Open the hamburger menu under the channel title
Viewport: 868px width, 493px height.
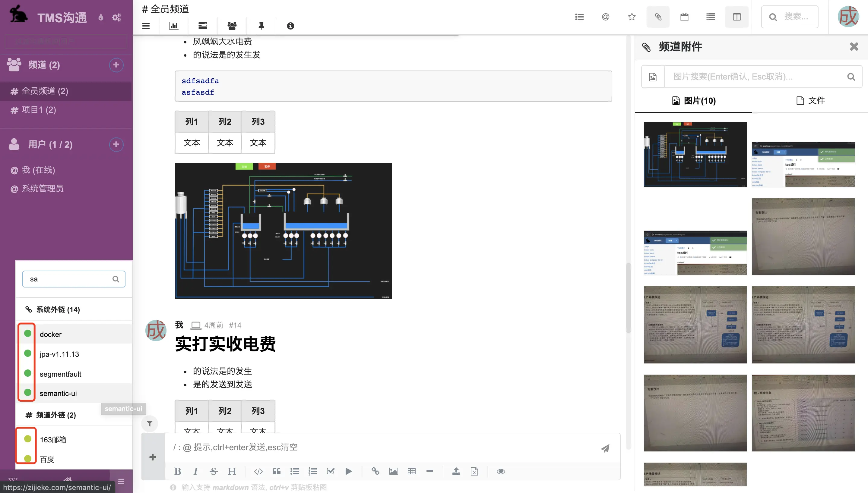click(x=146, y=26)
